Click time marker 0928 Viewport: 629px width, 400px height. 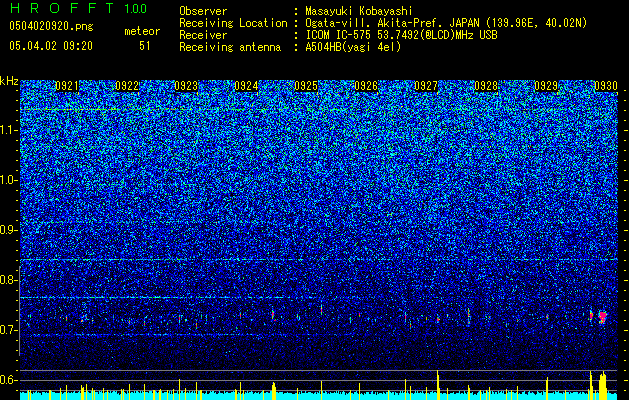click(486, 86)
